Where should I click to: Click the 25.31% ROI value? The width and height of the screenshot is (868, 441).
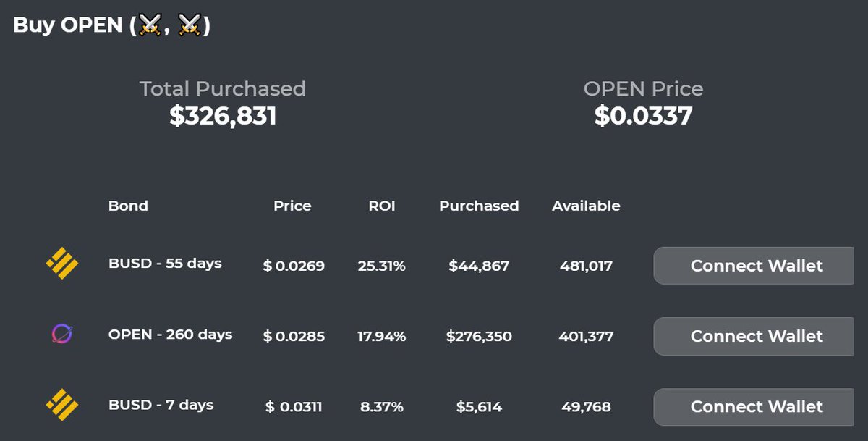pos(381,266)
